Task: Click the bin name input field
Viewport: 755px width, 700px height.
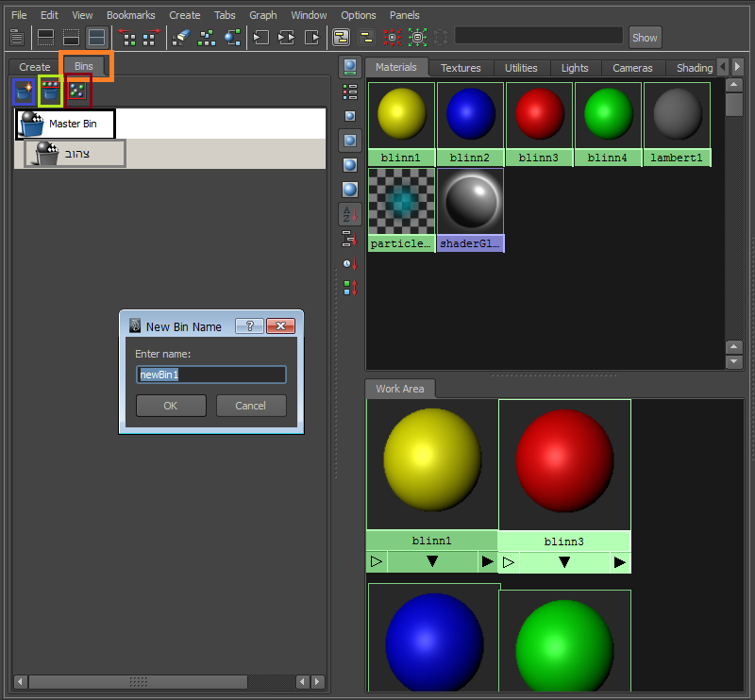Action: [211, 375]
